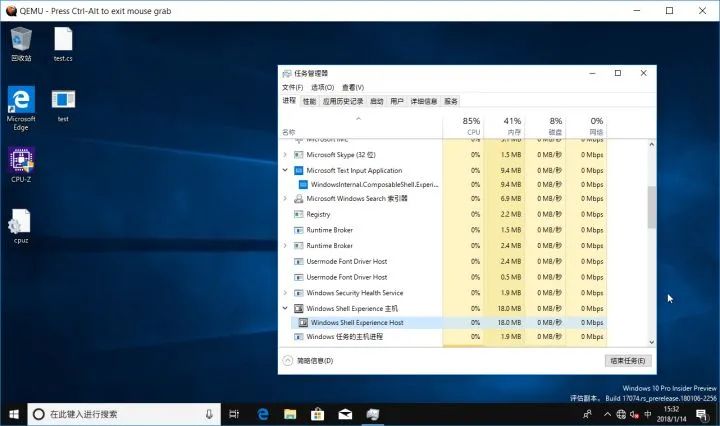Click the 0.5 MB memory cell
720x426 pixels.
pyautogui.click(x=504, y=277)
